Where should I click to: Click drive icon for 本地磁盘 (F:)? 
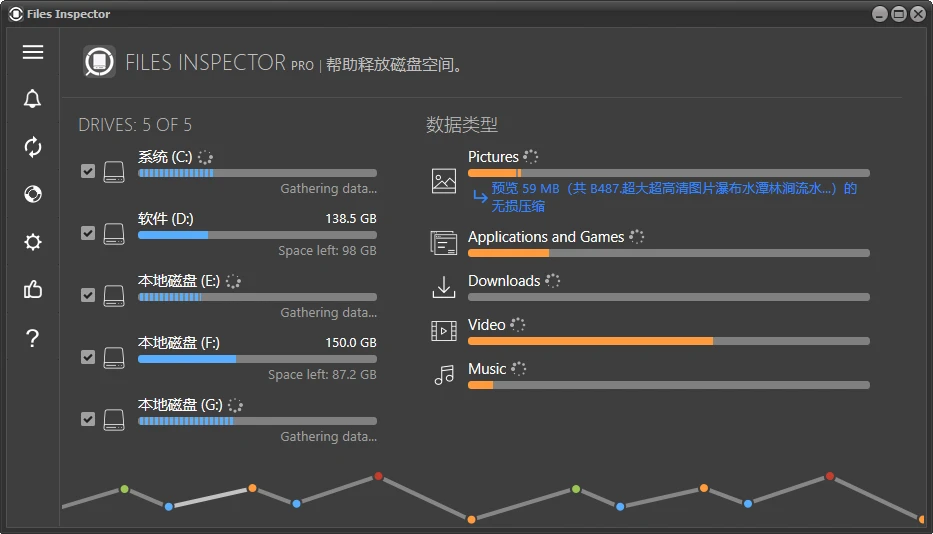click(114, 358)
